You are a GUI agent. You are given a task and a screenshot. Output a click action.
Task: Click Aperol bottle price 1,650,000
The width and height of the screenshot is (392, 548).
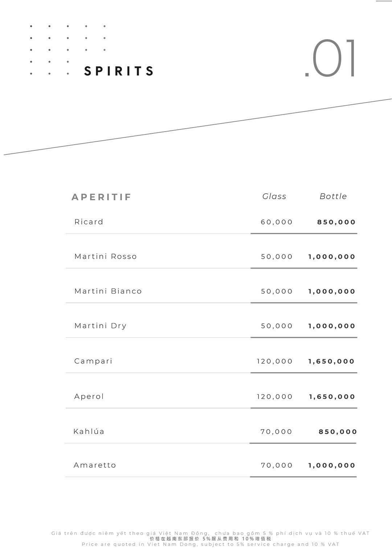coord(332,396)
